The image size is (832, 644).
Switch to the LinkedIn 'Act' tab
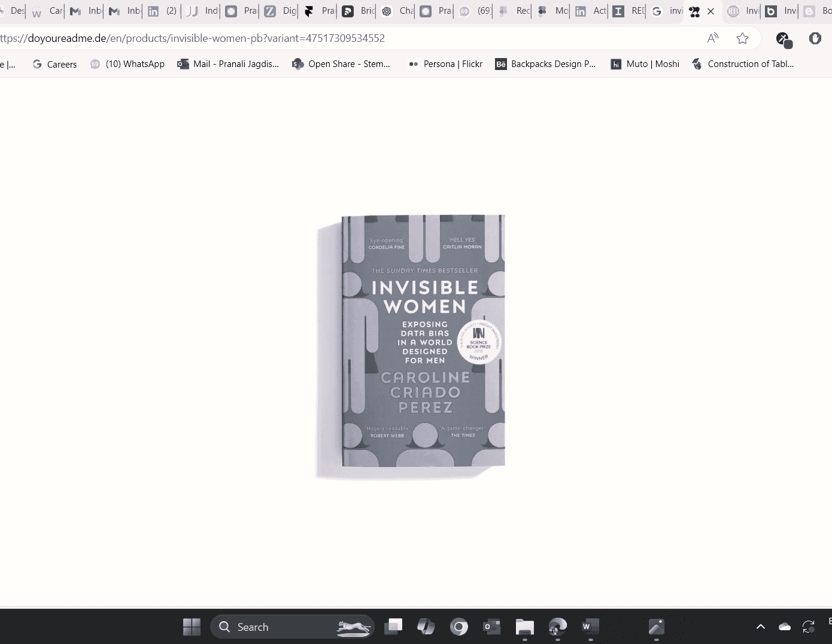click(591, 11)
